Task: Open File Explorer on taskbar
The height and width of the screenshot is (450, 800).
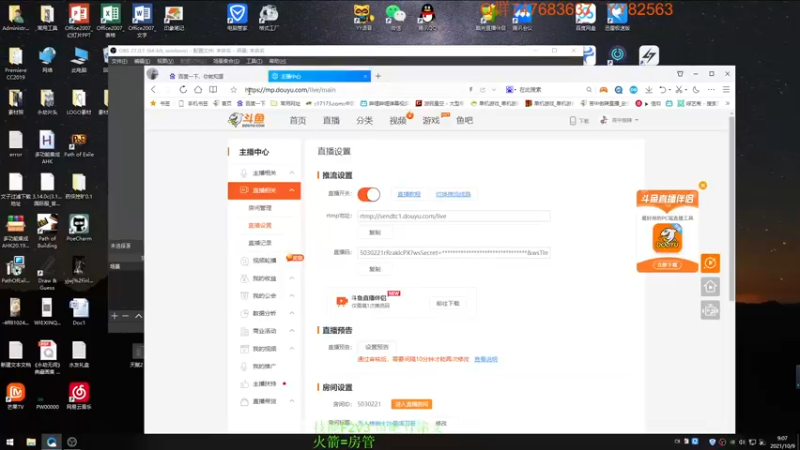Action: coord(31,442)
